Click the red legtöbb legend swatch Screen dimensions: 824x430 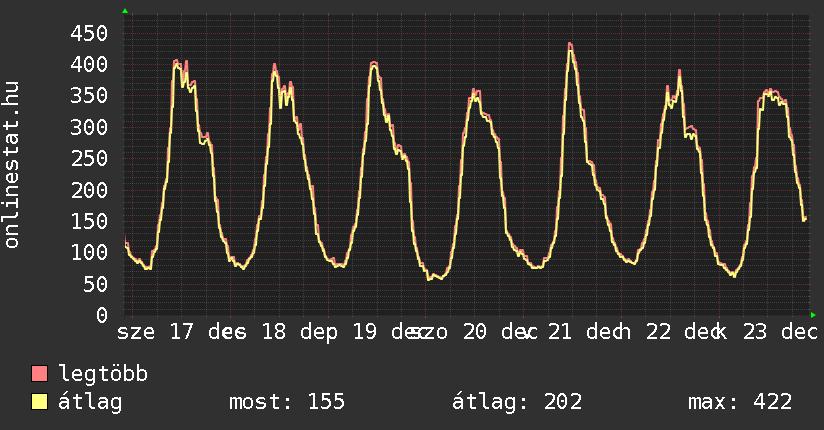point(40,375)
